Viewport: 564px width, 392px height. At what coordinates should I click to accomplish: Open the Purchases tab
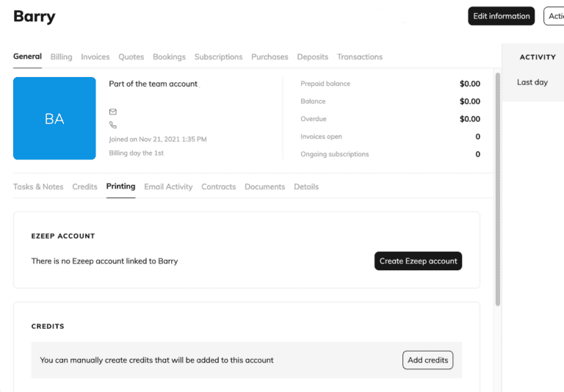click(270, 57)
